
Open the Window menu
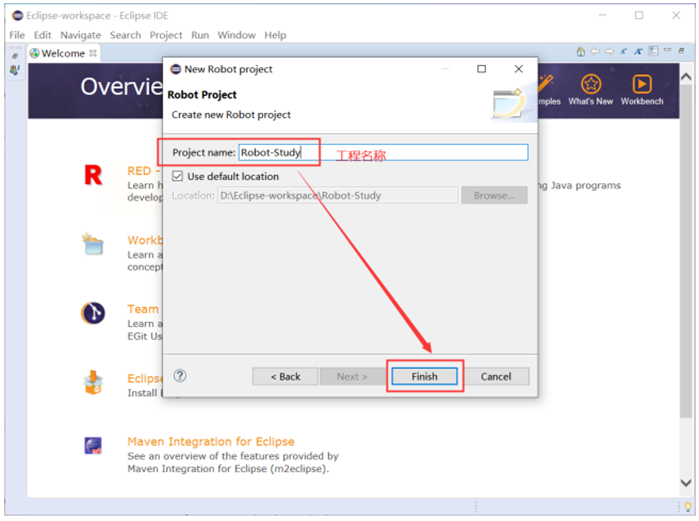click(x=236, y=35)
